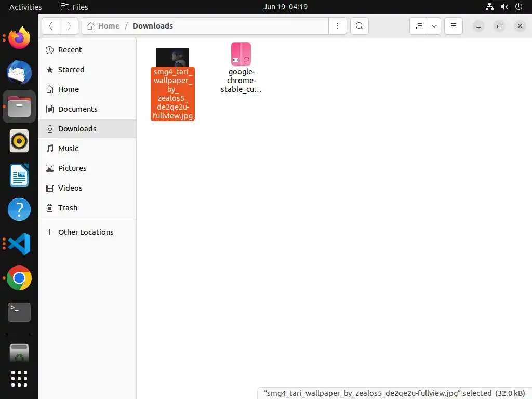Open Pictures in the sidebar
The height and width of the screenshot is (399, 532).
pyautogui.click(x=87, y=168)
